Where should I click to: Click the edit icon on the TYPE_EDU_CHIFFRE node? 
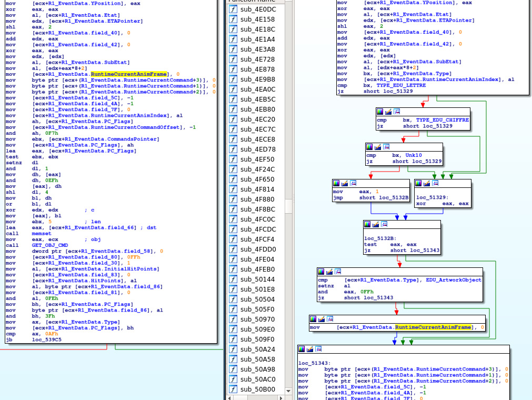point(388,112)
